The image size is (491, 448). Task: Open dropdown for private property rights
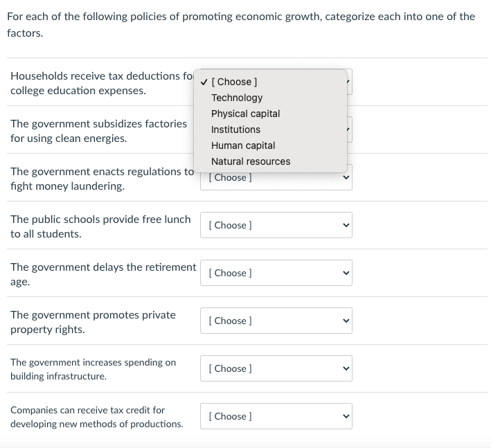pyautogui.click(x=276, y=321)
